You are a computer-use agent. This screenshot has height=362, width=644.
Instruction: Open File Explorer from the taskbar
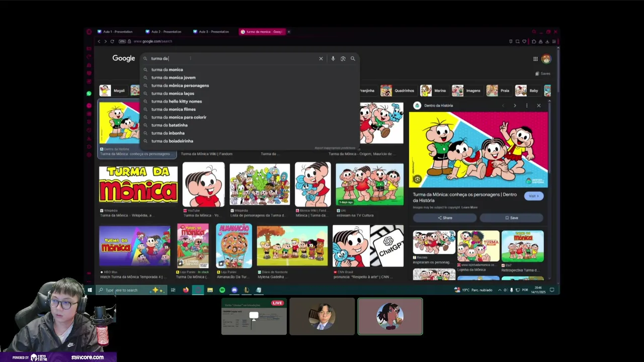[x=210, y=290]
